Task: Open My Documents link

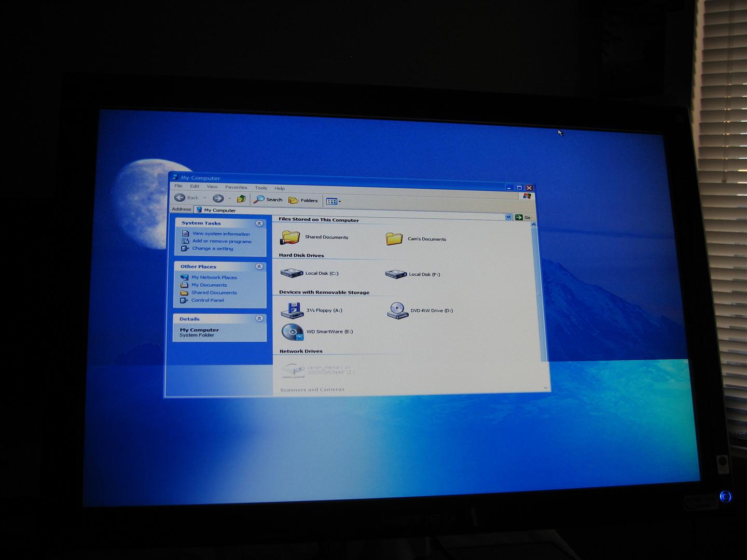Action: point(209,285)
